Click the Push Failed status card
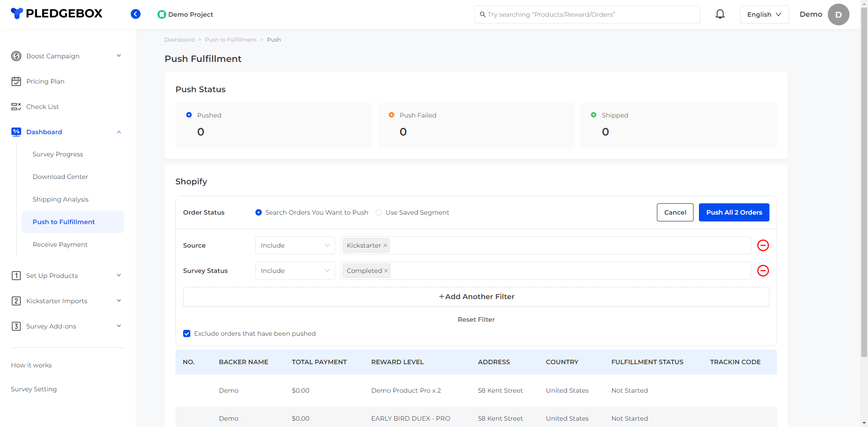Image resolution: width=868 pixels, height=427 pixels. [x=476, y=126]
